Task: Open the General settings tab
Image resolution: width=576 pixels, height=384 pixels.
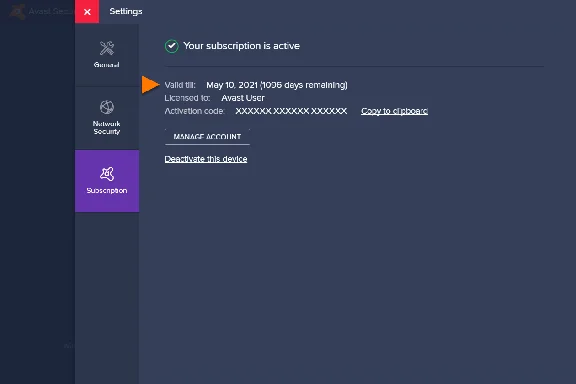Action: (107, 55)
